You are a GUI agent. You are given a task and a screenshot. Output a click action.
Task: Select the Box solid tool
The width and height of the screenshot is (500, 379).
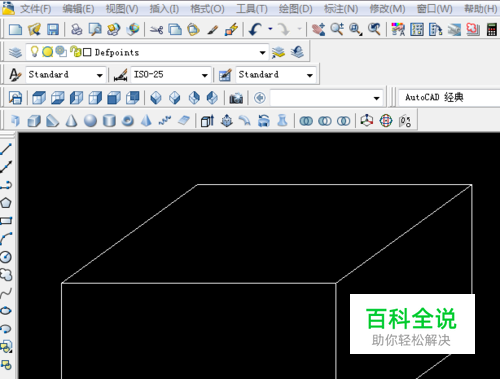(x=34, y=121)
